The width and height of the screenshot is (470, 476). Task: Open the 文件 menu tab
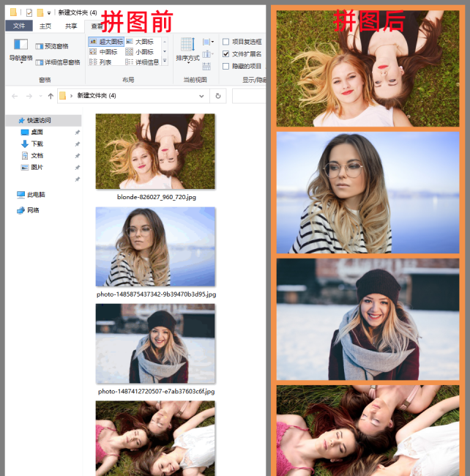tap(19, 26)
